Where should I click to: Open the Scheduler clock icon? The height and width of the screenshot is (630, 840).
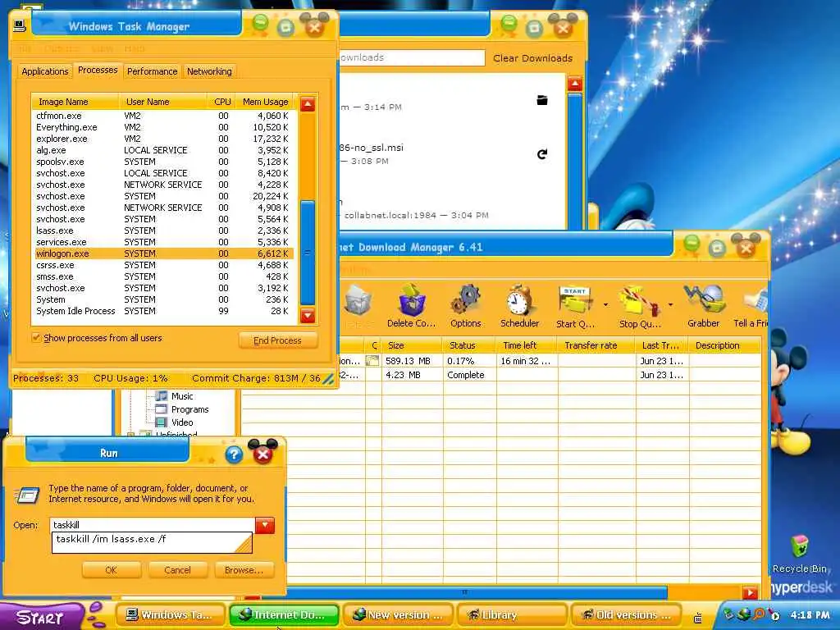click(519, 307)
